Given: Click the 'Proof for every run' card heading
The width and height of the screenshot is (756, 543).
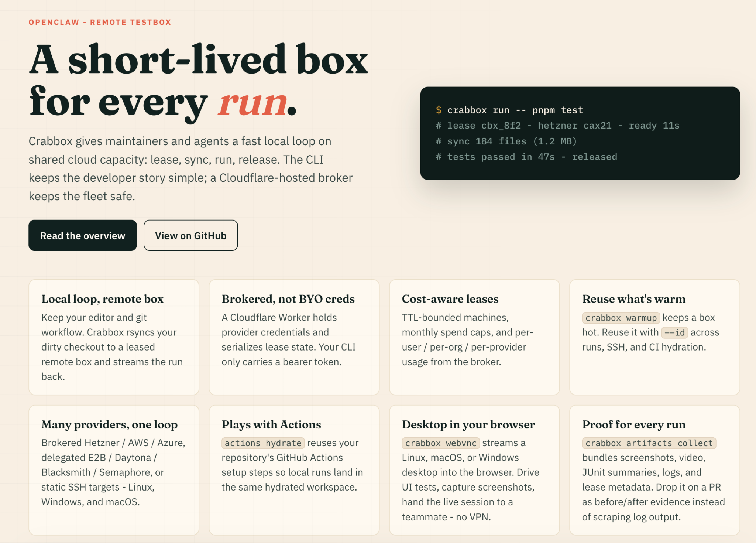Looking at the screenshot, I should [634, 425].
